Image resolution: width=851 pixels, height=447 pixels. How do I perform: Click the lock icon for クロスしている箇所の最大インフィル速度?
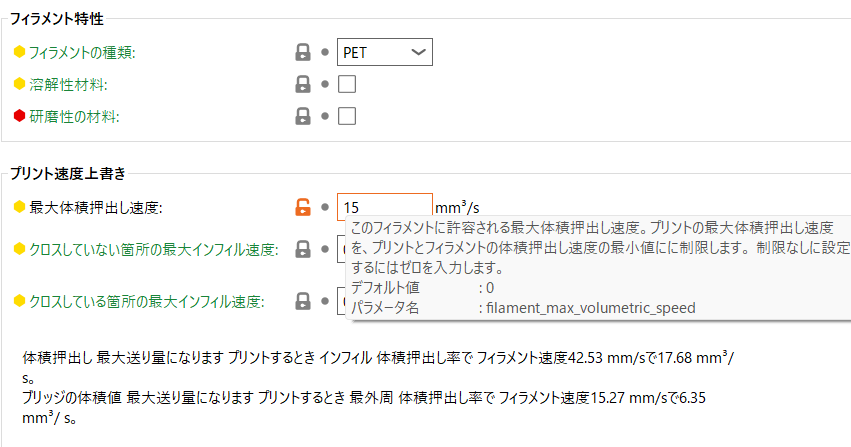[302, 301]
